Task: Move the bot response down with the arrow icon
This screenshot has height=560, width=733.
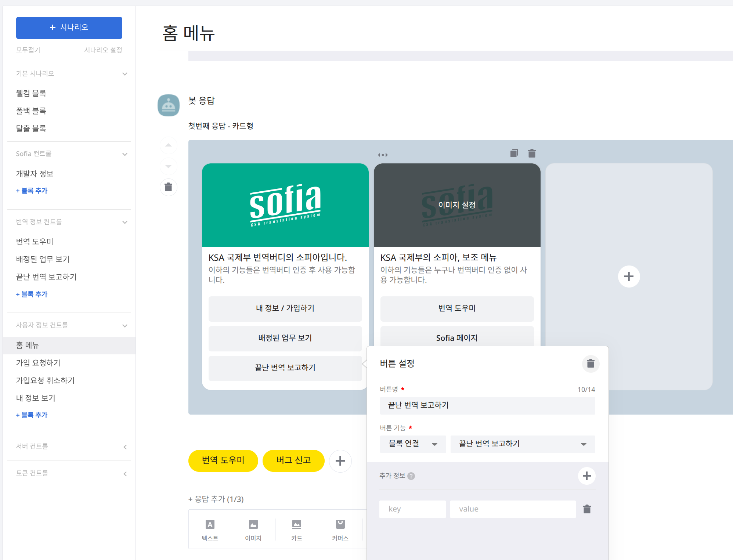Action: 168,166
